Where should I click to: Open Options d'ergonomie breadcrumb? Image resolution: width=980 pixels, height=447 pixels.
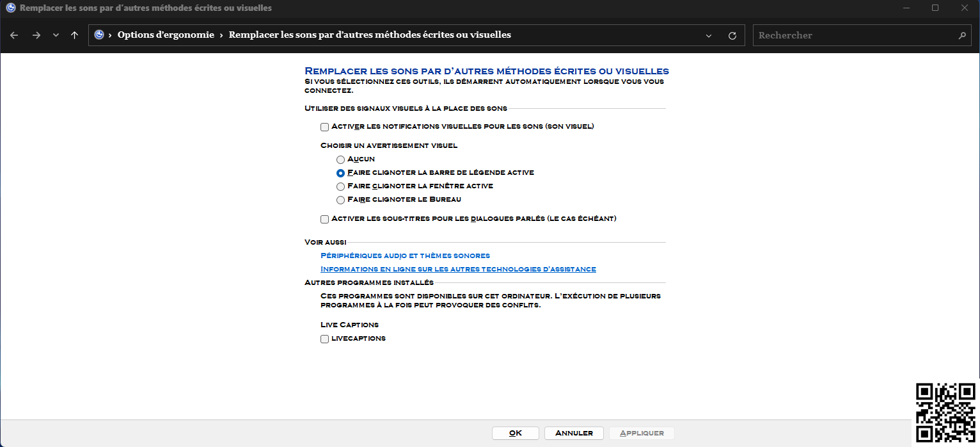pos(166,35)
